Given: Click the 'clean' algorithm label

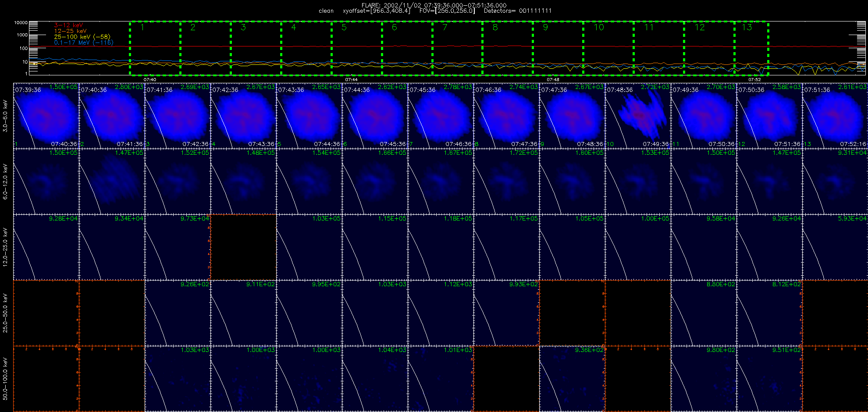Looking at the screenshot, I should pyautogui.click(x=326, y=11).
